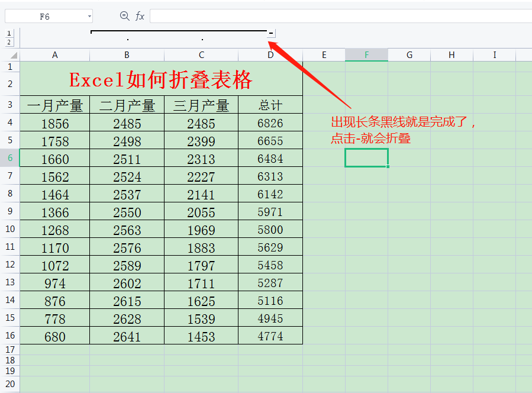Open the Name Box dropdown arrow
This screenshot has width=532, height=393.
coord(89,17)
